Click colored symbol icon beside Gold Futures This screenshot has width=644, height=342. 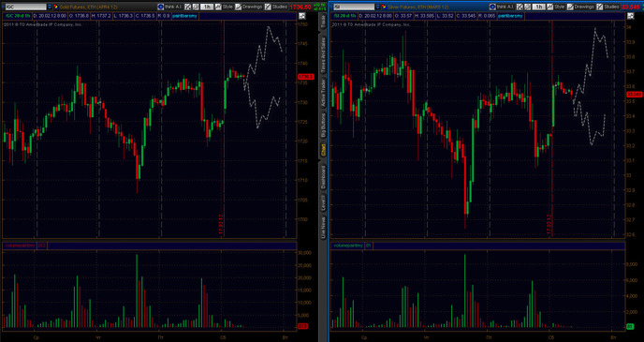click(55, 7)
